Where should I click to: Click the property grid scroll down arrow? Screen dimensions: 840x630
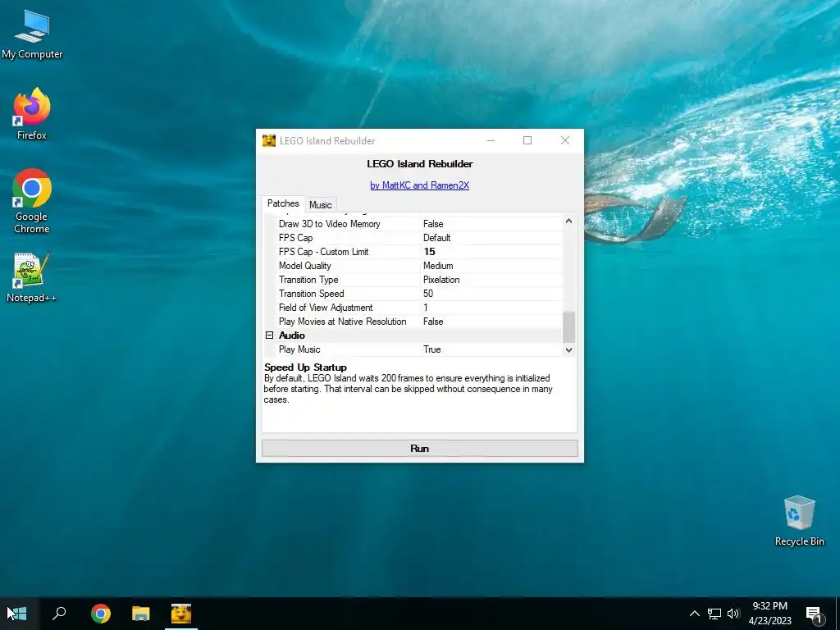pyautogui.click(x=569, y=349)
